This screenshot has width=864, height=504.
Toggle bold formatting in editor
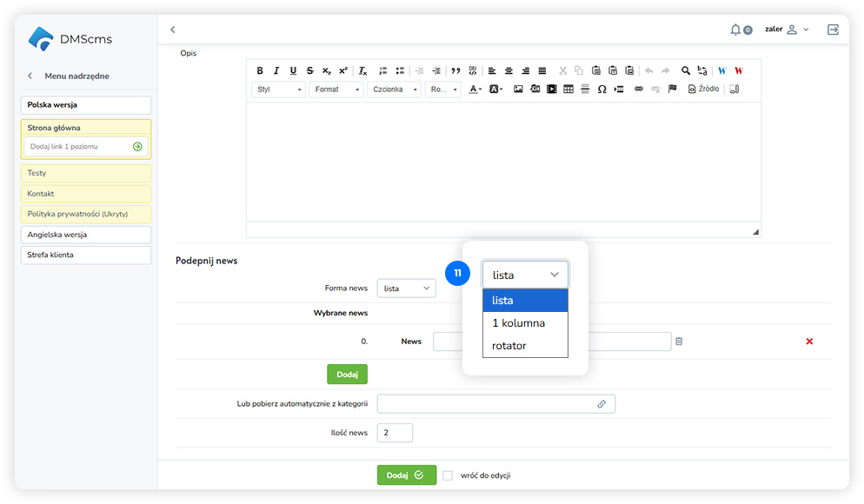click(x=260, y=71)
